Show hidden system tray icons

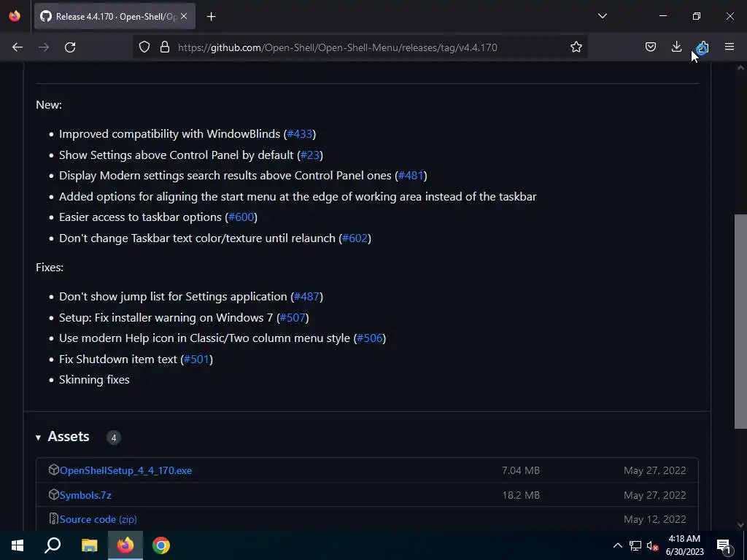617,545
